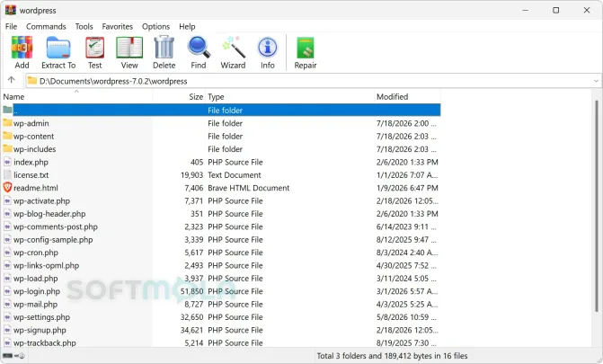Click the Find magnifier icon
The height and width of the screenshot is (364, 603).
(199, 48)
